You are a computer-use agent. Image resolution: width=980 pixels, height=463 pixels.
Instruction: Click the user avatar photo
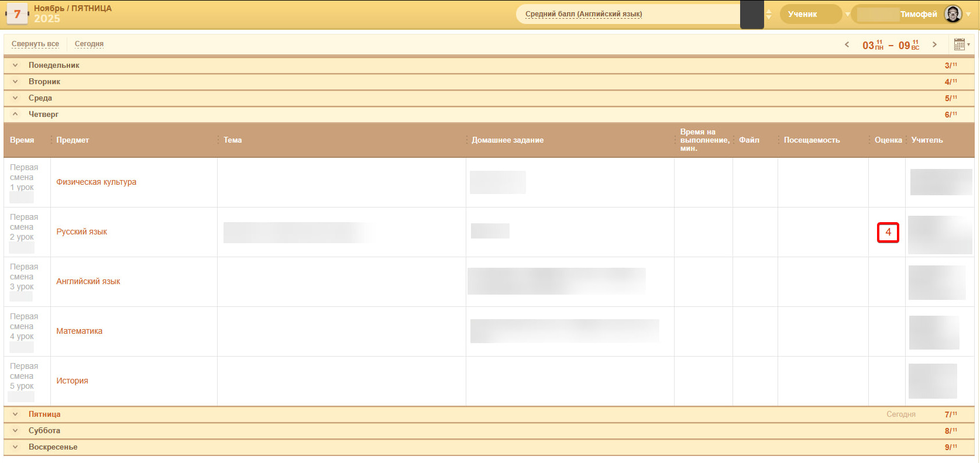[x=953, y=14]
